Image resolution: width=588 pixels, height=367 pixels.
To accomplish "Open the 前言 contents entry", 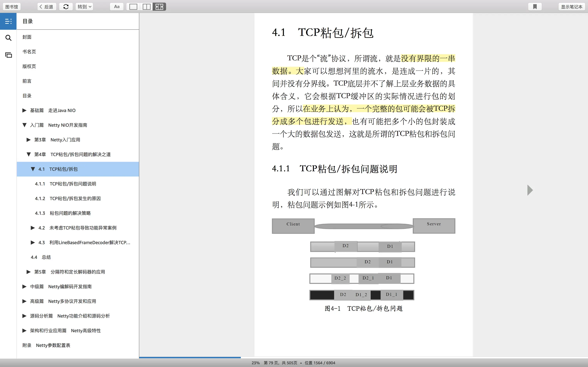I will point(27,81).
